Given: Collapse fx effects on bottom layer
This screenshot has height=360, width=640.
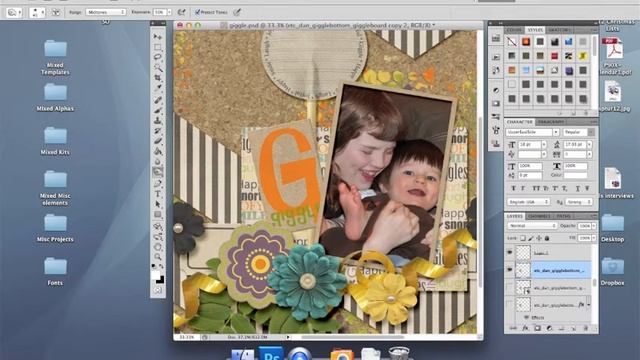Looking at the screenshot, I should tap(588, 305).
